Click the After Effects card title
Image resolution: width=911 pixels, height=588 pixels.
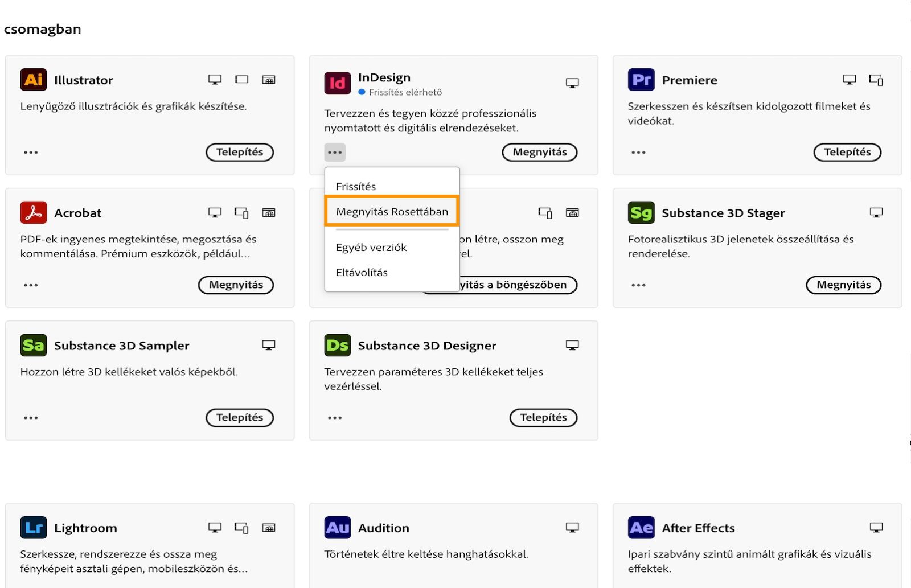(698, 528)
